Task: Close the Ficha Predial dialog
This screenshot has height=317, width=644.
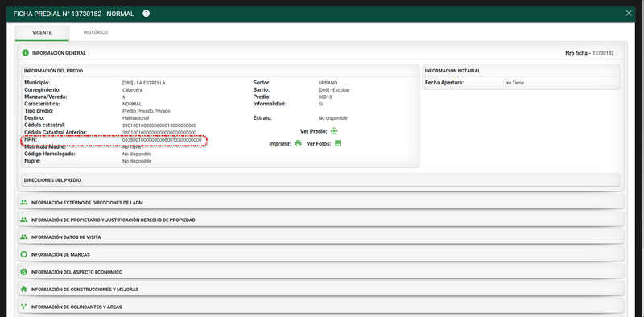Action: click(629, 13)
